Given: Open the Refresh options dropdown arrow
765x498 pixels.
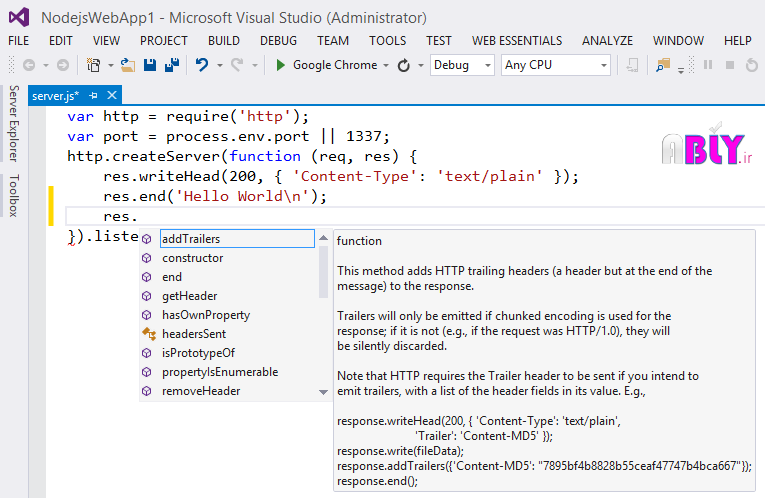Looking at the screenshot, I should point(421,65).
